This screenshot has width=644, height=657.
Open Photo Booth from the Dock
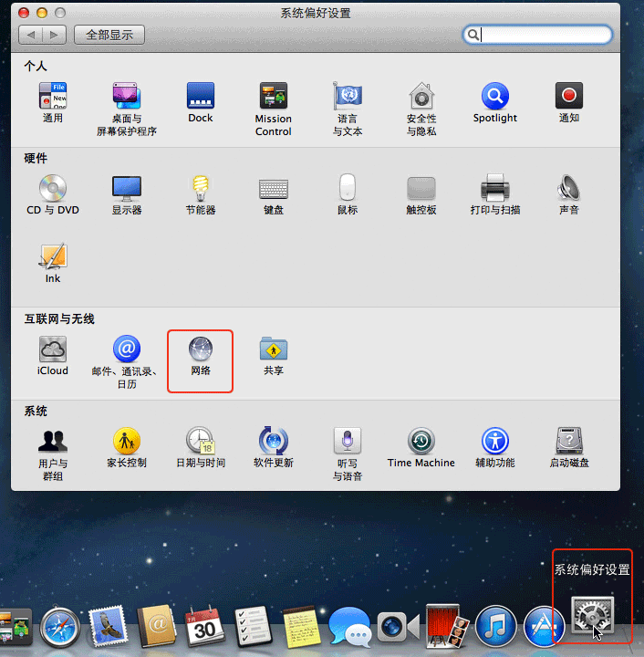(x=447, y=626)
